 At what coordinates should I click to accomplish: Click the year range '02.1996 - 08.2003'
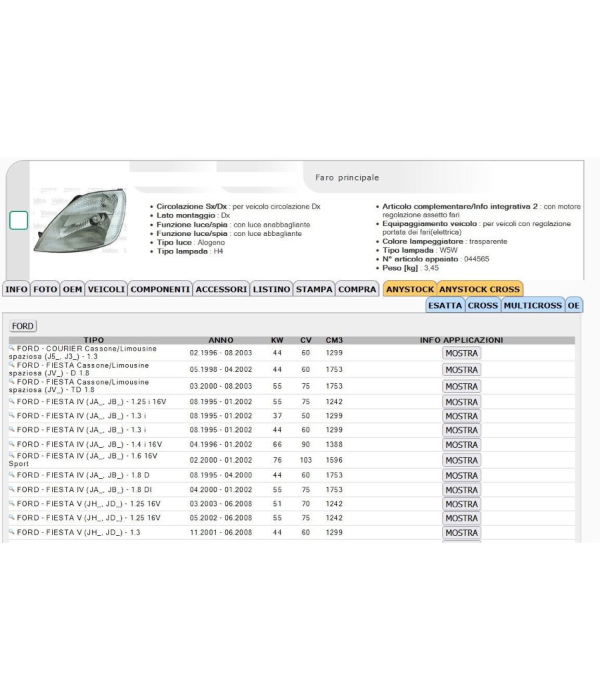pos(221,353)
